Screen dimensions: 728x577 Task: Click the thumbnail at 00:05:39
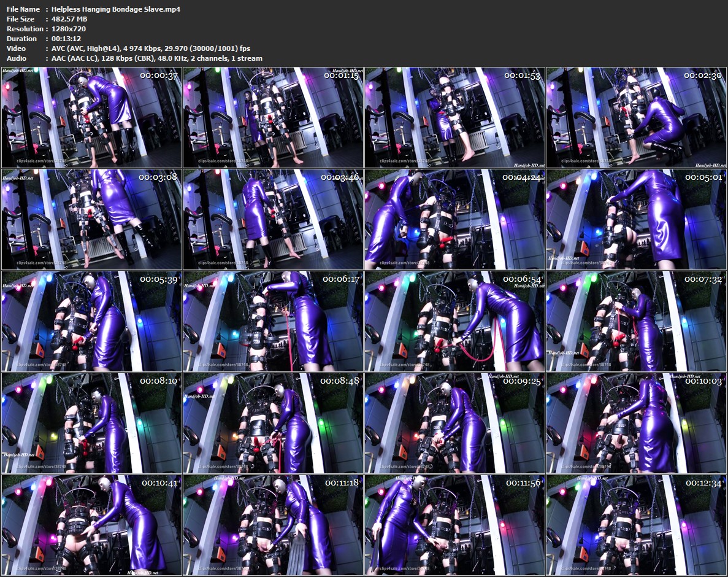pos(91,321)
